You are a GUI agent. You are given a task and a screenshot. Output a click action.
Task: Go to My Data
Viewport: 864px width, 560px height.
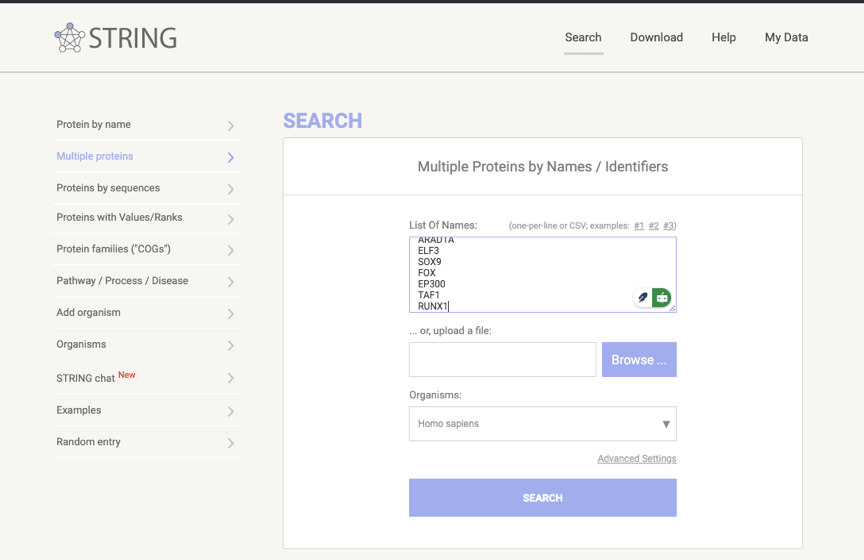coord(786,37)
